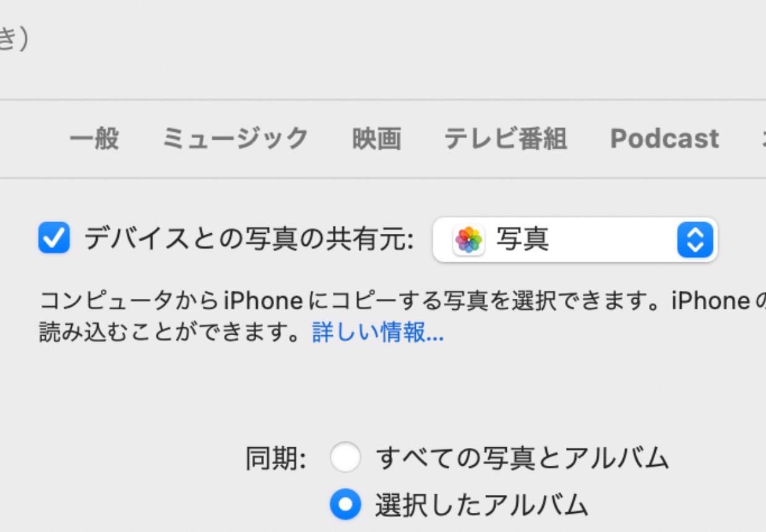766x532 pixels.
Task: Click the cut-off tab right of Podcast
Action: point(761,139)
